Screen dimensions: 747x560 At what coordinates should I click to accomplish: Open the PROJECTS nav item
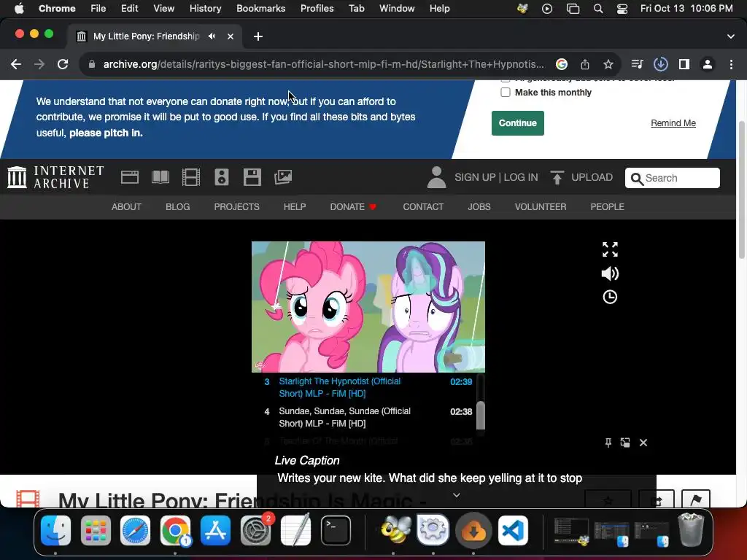tap(237, 206)
